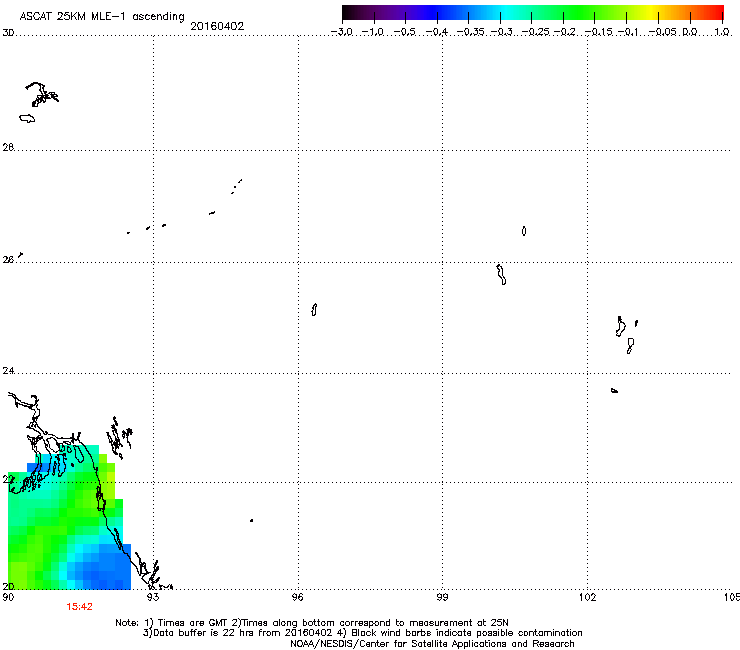
Task: Click the longitude label 96
Action: click(x=298, y=597)
